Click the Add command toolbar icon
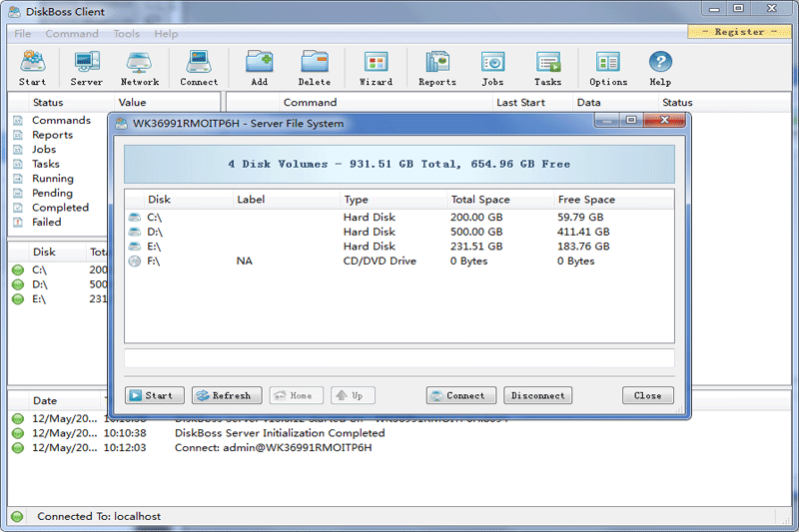799x532 pixels. [x=260, y=68]
